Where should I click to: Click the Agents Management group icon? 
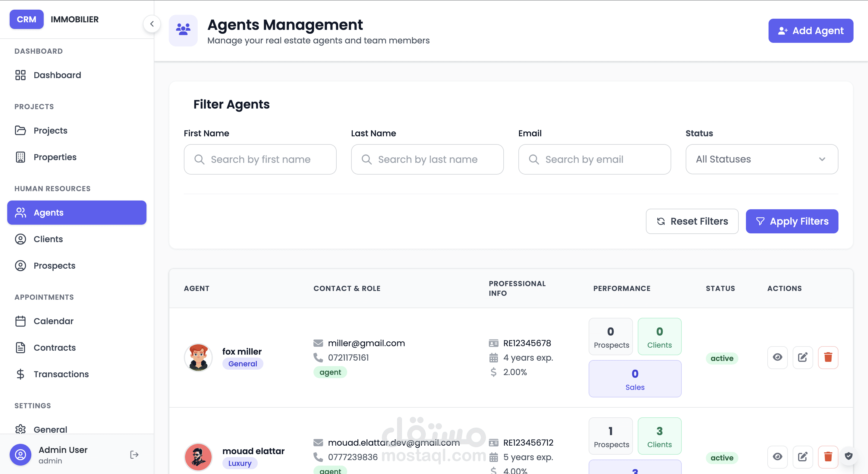(183, 30)
